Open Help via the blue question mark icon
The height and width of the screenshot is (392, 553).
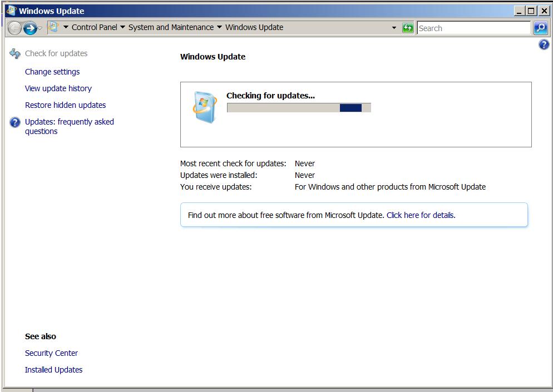pyautogui.click(x=544, y=44)
